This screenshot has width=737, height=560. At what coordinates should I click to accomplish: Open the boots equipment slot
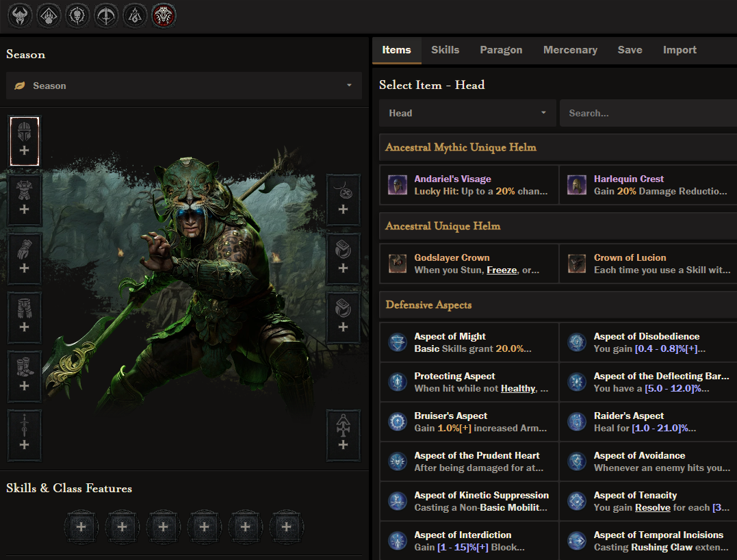25,376
